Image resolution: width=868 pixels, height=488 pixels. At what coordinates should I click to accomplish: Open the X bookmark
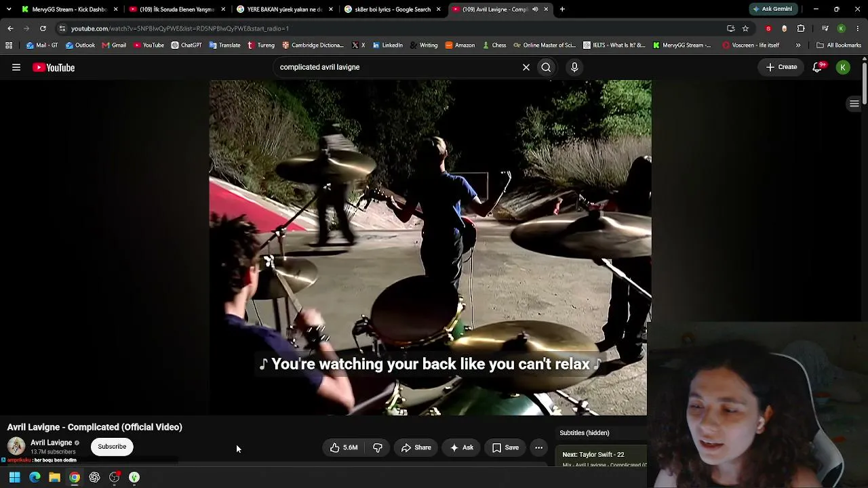point(358,45)
